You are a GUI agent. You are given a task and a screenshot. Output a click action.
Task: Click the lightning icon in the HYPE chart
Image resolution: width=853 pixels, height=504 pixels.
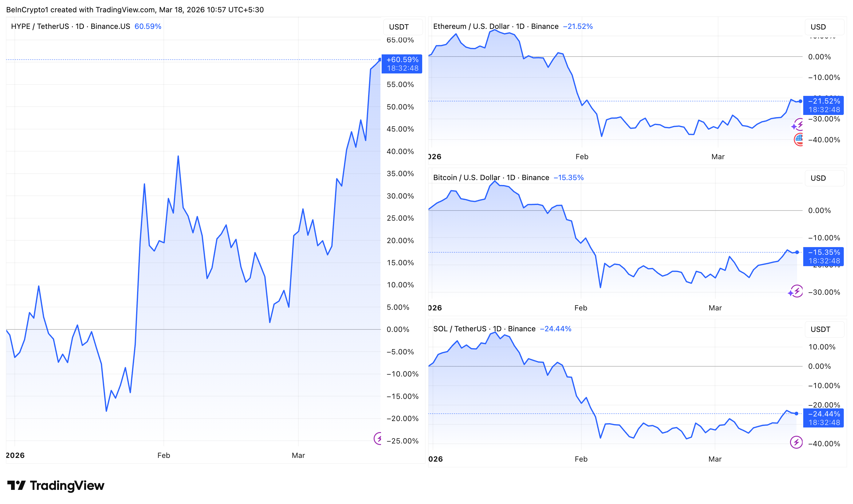378,439
